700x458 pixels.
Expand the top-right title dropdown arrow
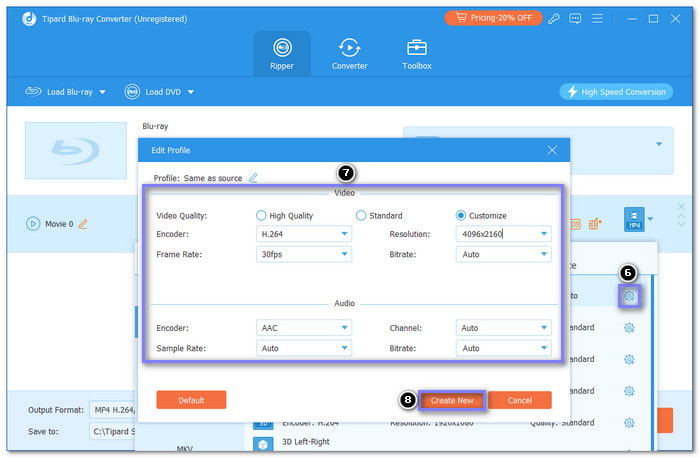659,144
